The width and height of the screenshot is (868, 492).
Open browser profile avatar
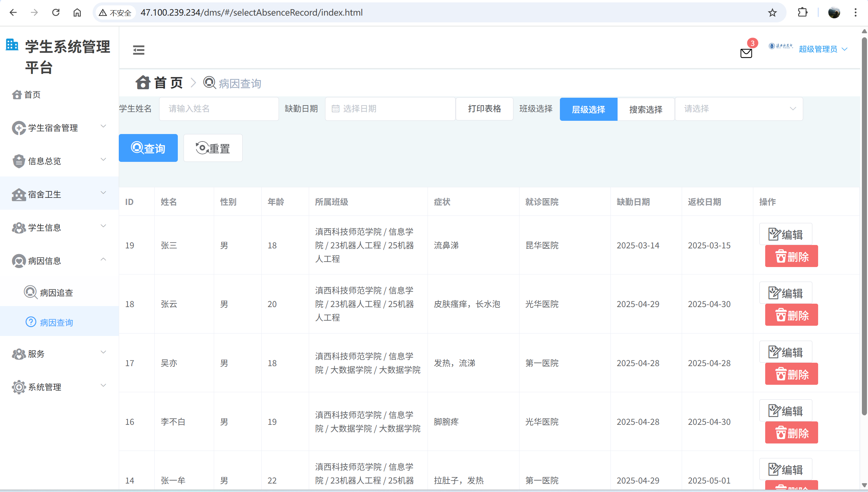pyautogui.click(x=834, y=13)
